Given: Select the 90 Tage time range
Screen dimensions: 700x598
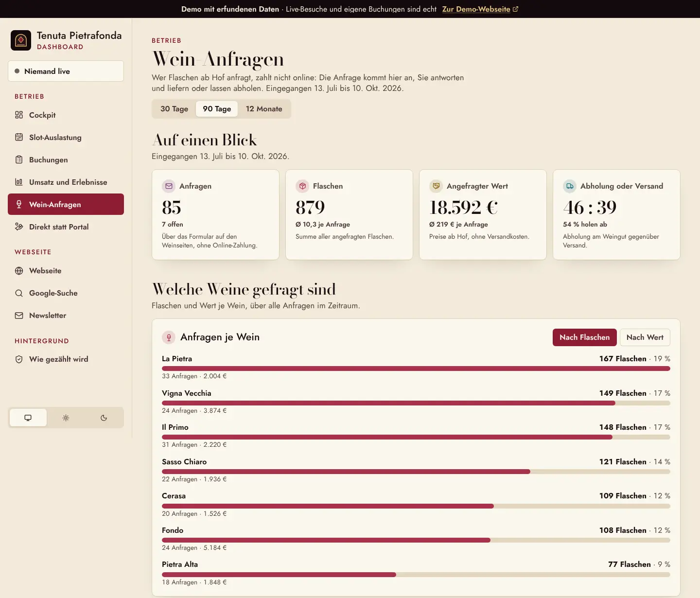Looking at the screenshot, I should click(x=217, y=109).
